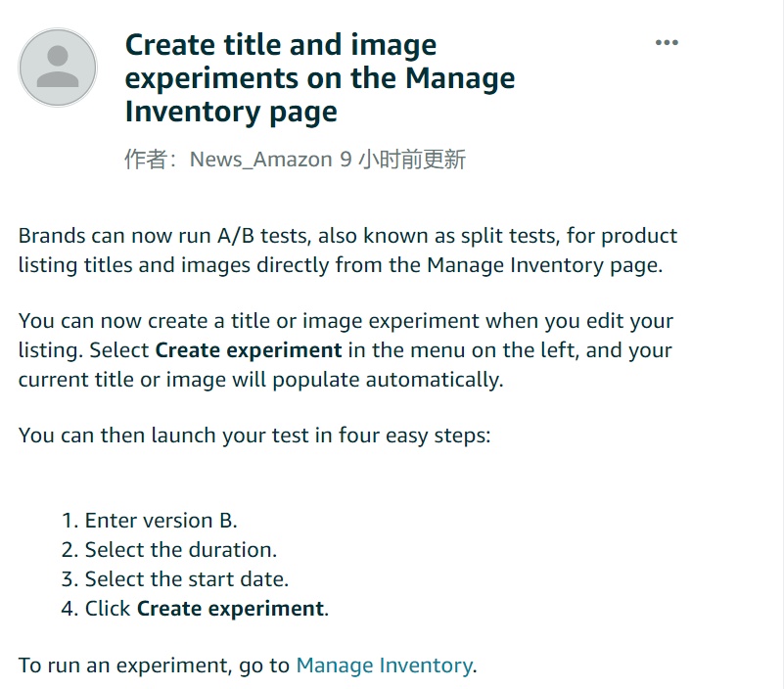Viewport: 784px width, 689px height.
Task: Click the '9 小时前更新' timestamp
Action: coord(403,160)
